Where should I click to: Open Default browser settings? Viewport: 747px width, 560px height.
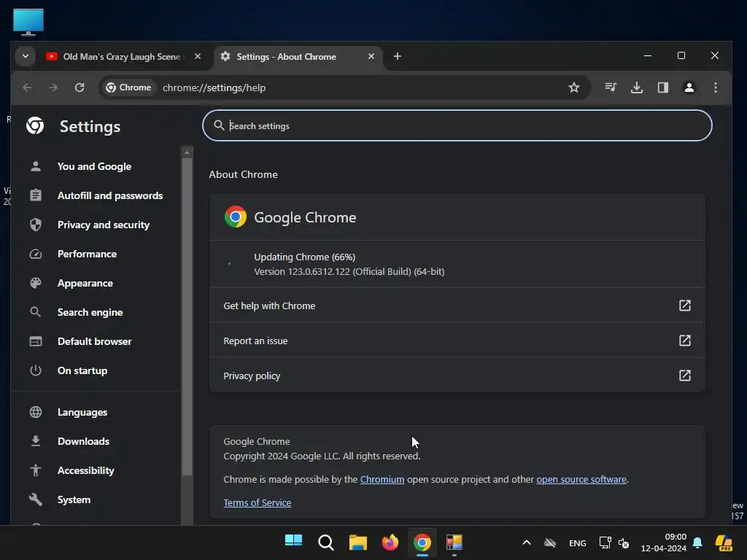coord(95,341)
